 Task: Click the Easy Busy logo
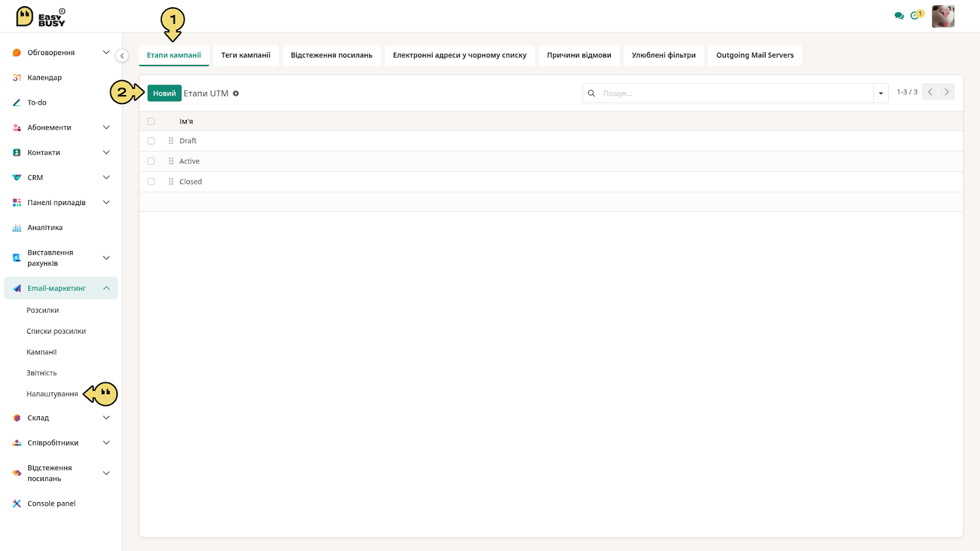(x=41, y=17)
